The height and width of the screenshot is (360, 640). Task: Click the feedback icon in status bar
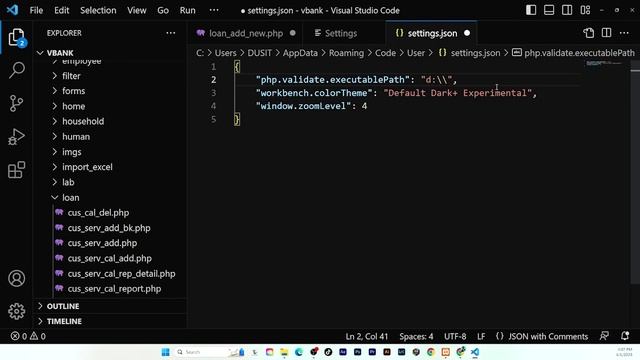coord(604,336)
